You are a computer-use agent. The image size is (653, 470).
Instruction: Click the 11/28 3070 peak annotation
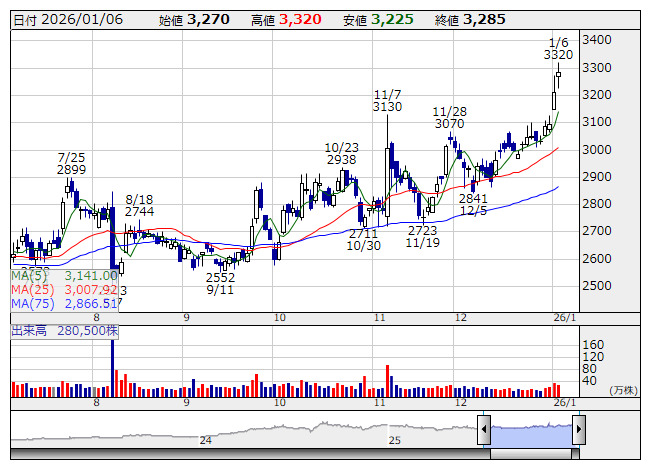coord(449,118)
